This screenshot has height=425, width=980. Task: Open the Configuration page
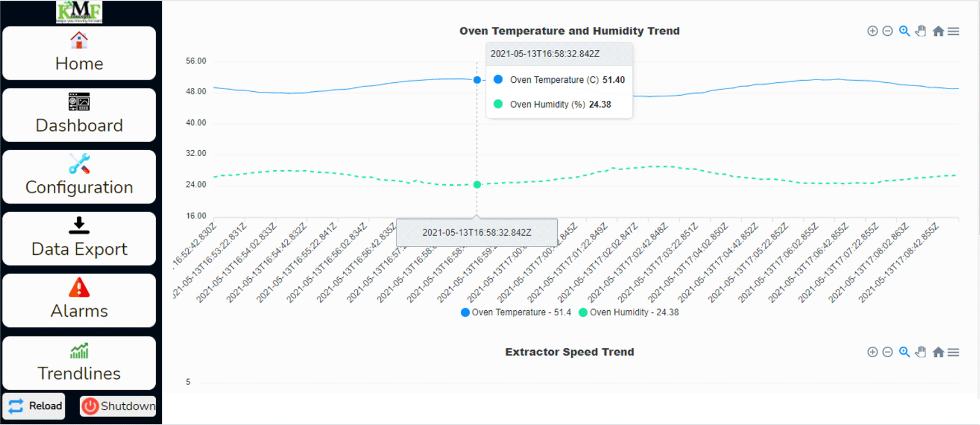point(79,177)
